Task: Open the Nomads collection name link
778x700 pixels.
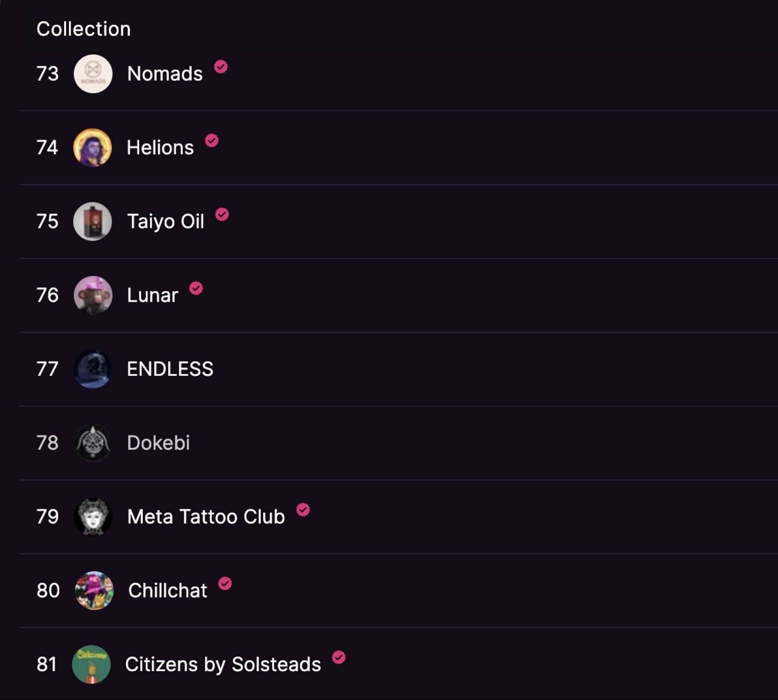Action: [x=165, y=74]
